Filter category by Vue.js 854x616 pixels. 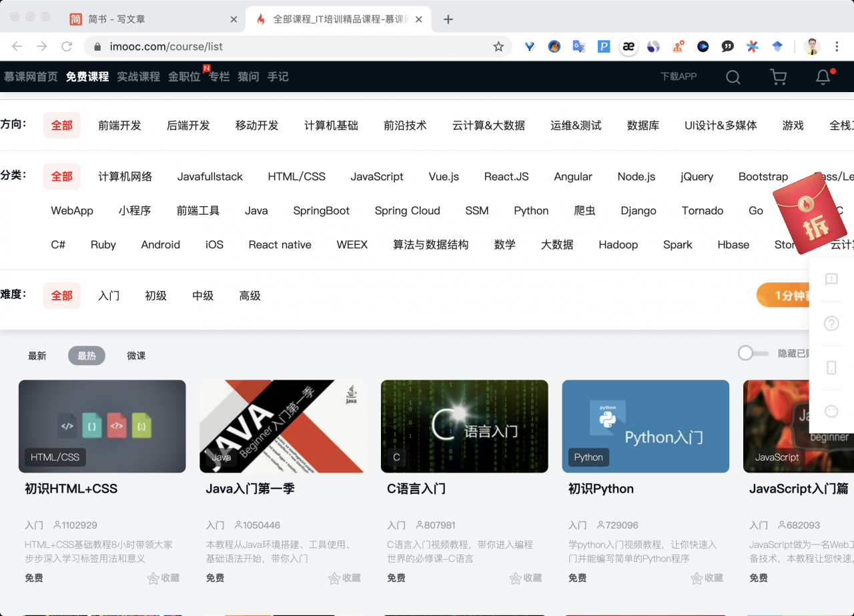444,177
